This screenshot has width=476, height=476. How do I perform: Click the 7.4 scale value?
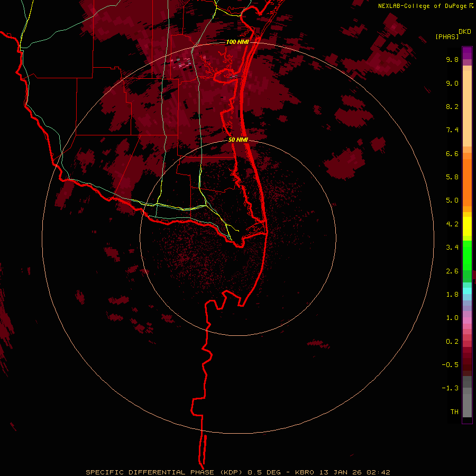452,130
